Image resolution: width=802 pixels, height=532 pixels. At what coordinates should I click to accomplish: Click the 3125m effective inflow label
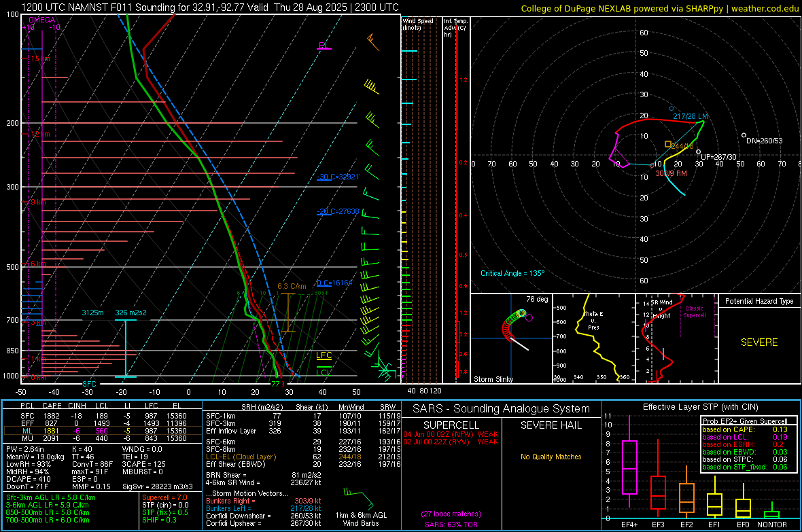tap(92, 313)
